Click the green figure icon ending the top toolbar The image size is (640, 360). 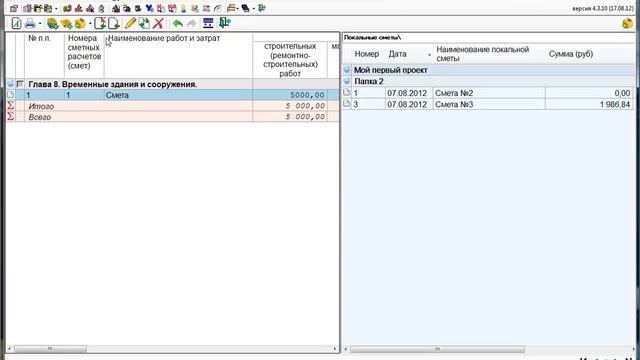click(262, 8)
